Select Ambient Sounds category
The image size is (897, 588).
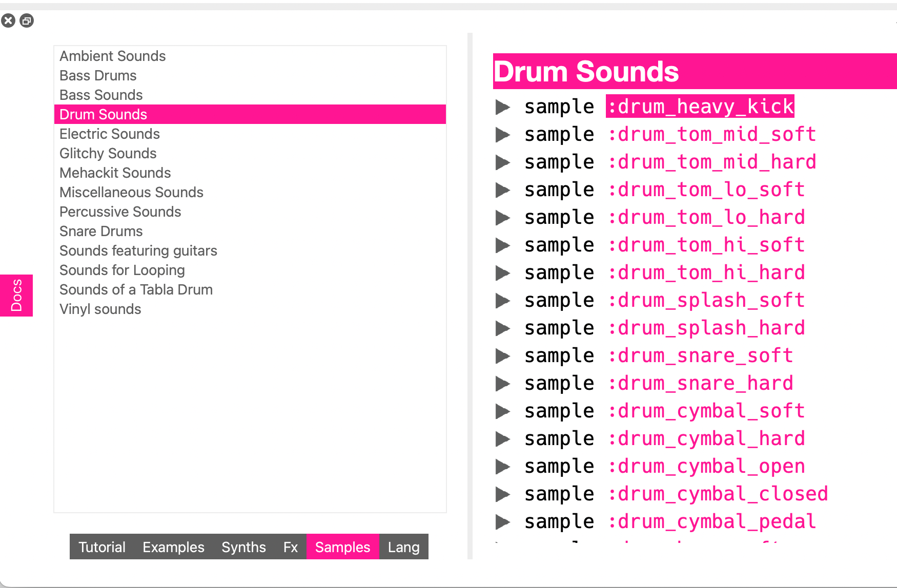[x=250, y=56]
